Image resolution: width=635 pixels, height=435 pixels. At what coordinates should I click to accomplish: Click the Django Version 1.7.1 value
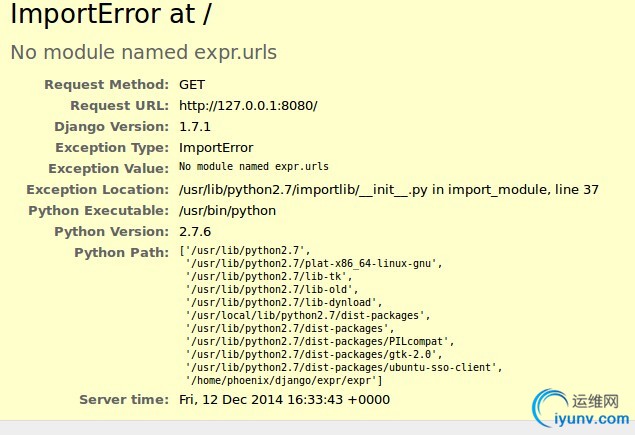point(195,127)
